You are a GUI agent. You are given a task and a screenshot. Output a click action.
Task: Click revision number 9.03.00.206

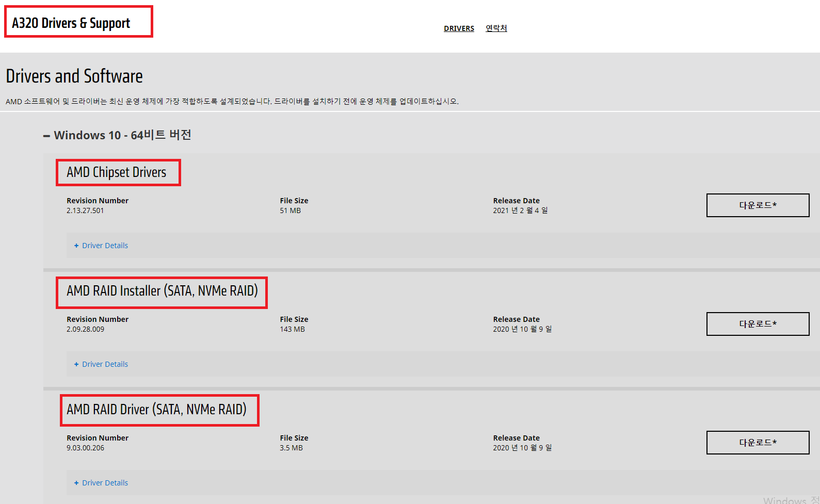point(85,448)
